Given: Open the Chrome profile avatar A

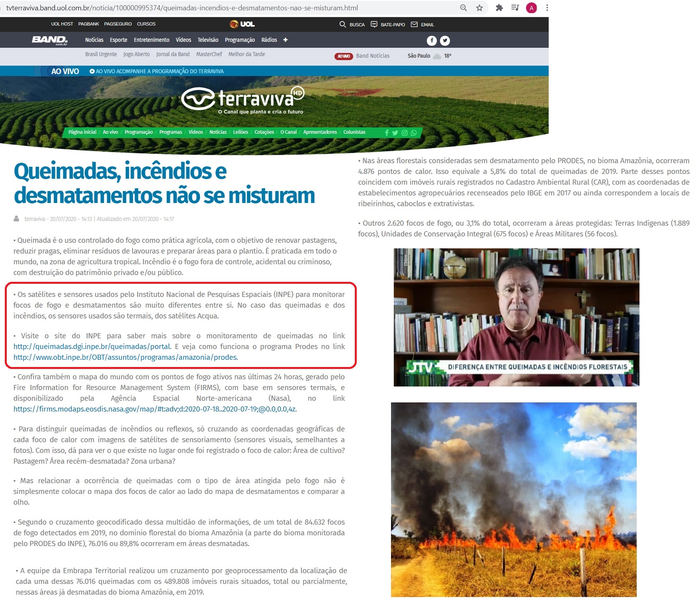Looking at the screenshot, I should (531, 8).
